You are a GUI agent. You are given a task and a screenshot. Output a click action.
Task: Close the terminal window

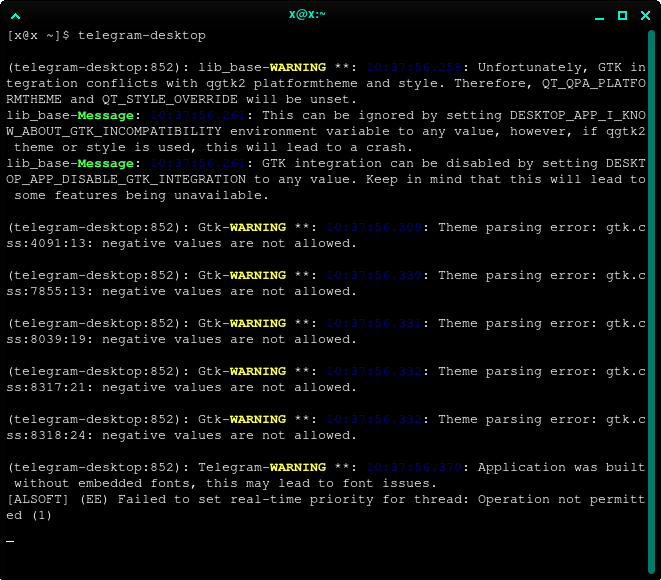645,16
